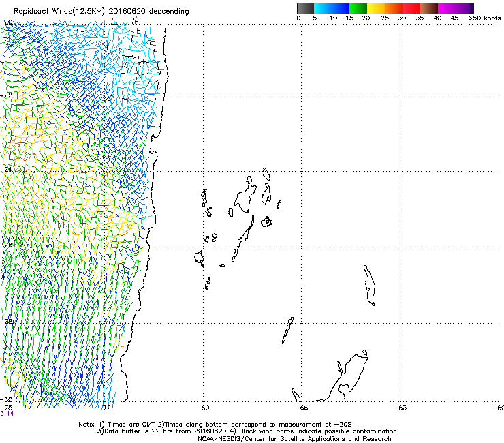Image resolution: width=504 pixels, height=443 pixels.
Task: Click the '-69' longitude axis label
Action: point(203,408)
